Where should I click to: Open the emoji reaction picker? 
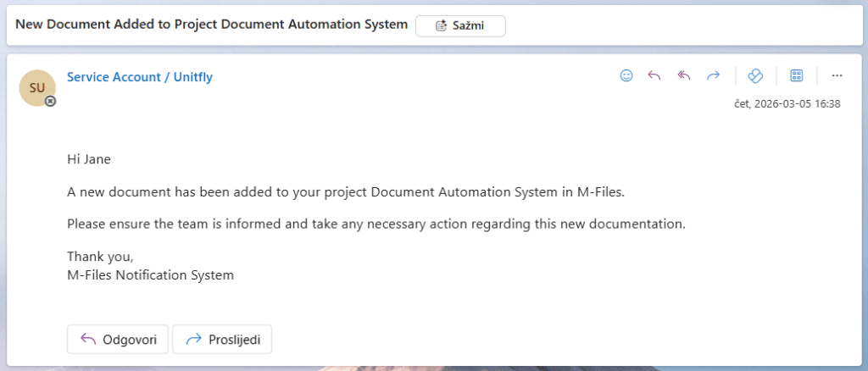(626, 75)
